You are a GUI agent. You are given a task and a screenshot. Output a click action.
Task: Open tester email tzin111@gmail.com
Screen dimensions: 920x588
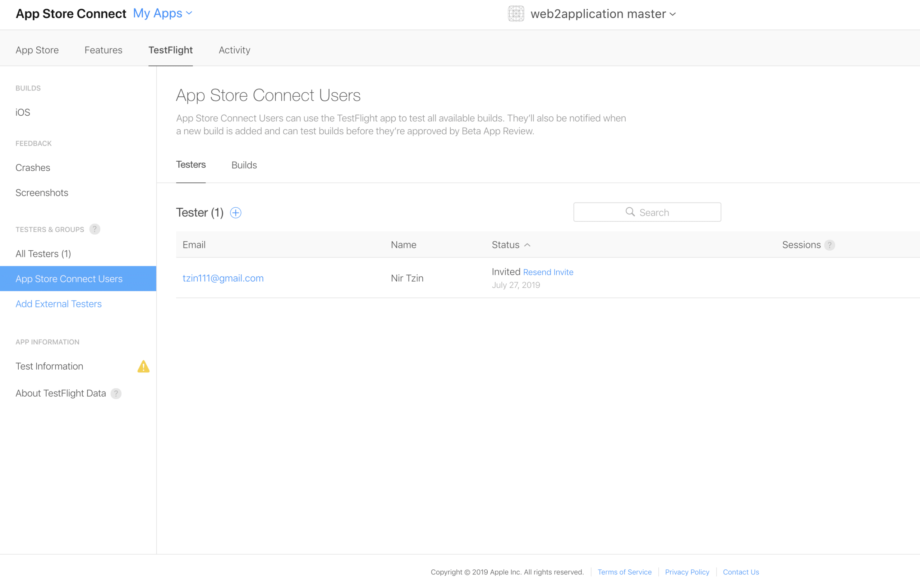click(223, 278)
